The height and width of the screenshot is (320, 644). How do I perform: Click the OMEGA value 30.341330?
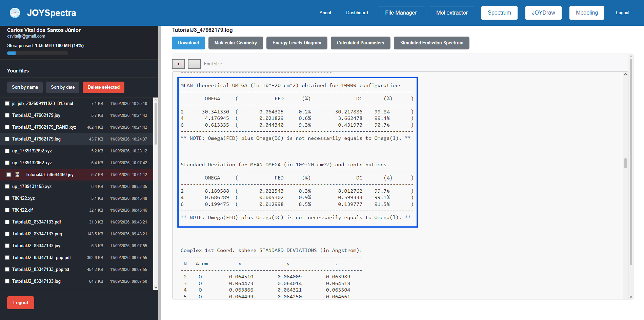pyautogui.click(x=216, y=112)
